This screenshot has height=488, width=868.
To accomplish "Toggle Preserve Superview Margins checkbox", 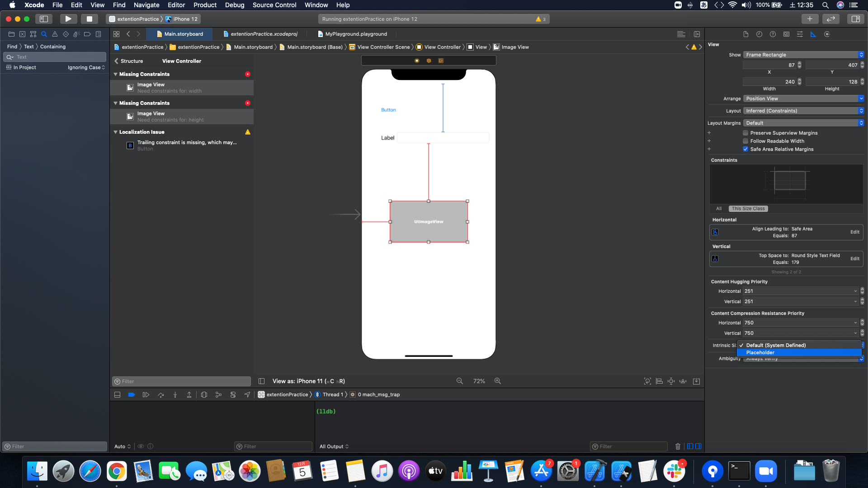I will coord(745,133).
